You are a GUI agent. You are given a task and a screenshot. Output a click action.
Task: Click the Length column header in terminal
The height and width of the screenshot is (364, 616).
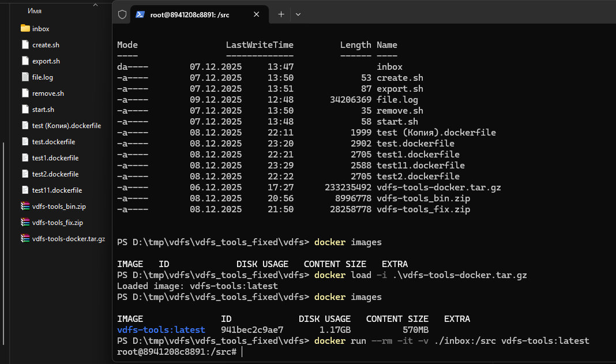355,45
